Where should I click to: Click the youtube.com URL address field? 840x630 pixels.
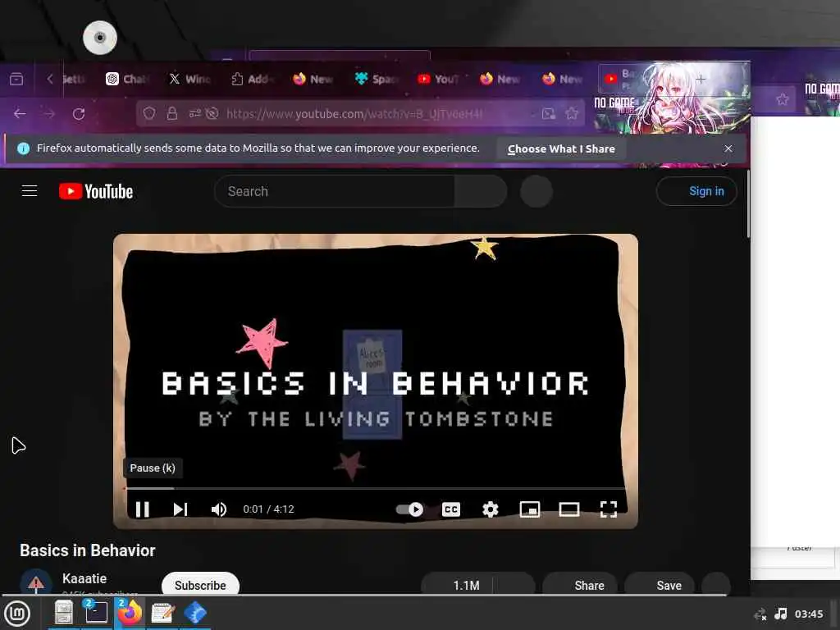[354, 113]
